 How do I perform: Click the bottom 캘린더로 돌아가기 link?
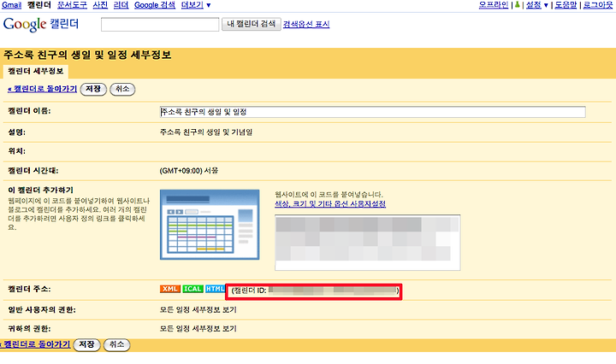tap(35, 344)
